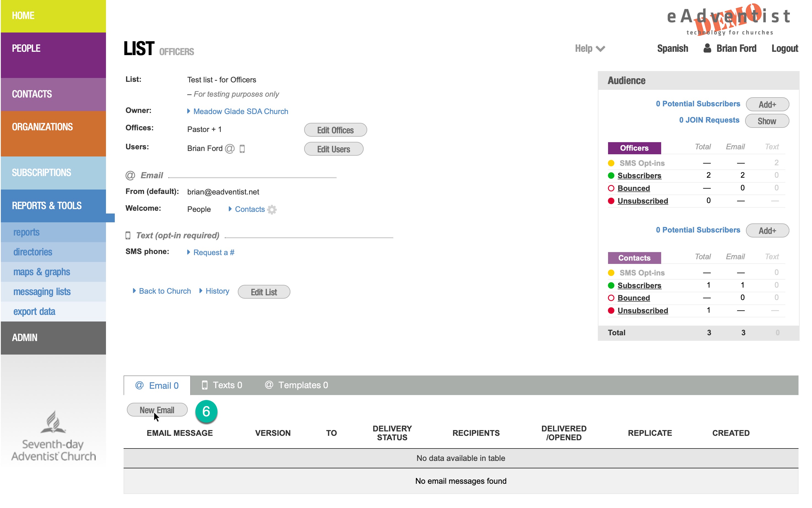Switch to the Templates 0 tab
Screen dimensions: 812x508
tap(296, 385)
